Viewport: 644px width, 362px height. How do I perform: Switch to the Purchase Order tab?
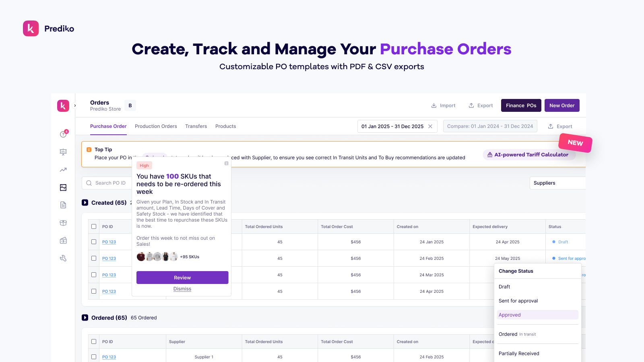coord(108,126)
